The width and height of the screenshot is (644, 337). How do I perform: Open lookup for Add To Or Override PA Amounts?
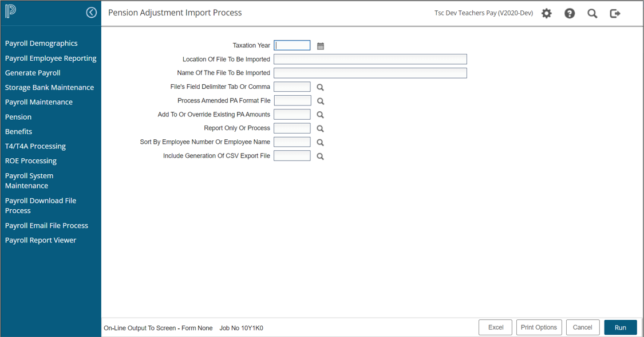pyautogui.click(x=321, y=115)
